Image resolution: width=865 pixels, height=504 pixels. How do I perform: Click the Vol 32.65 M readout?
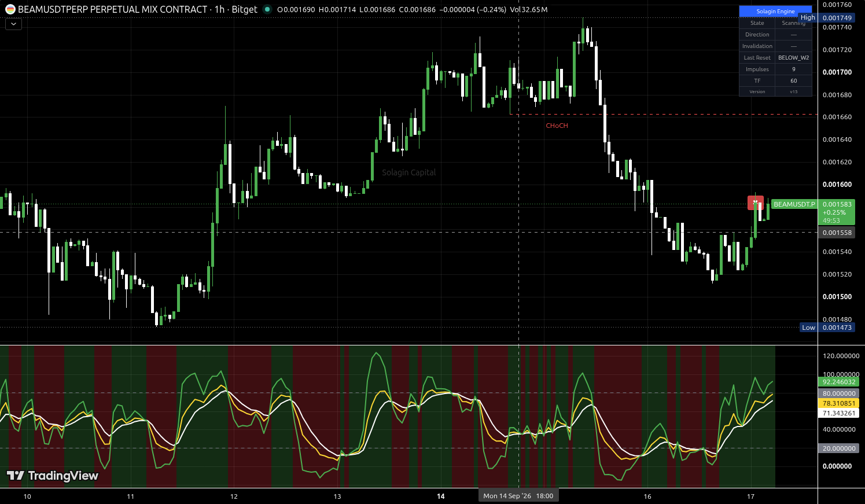click(x=529, y=9)
